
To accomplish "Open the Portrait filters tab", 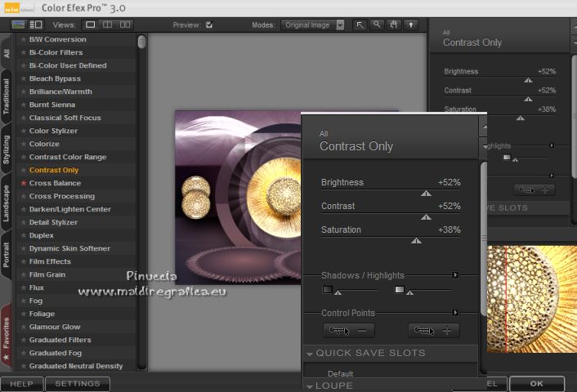I will click(7, 255).
